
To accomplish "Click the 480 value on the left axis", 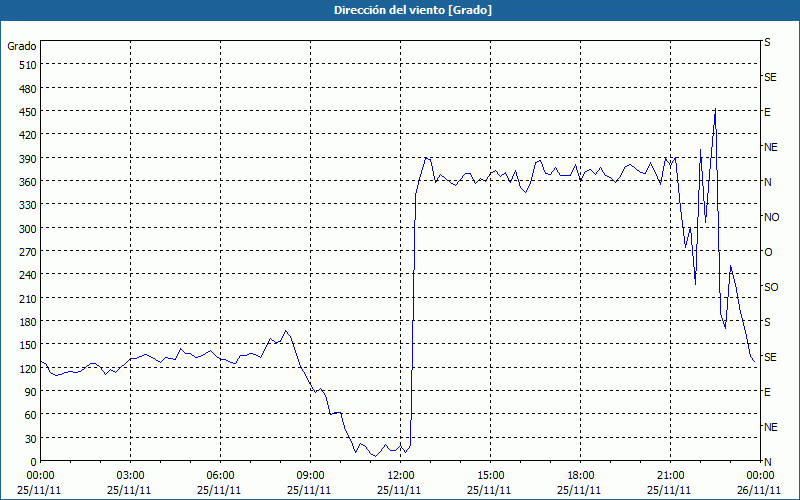I will tap(28, 89).
